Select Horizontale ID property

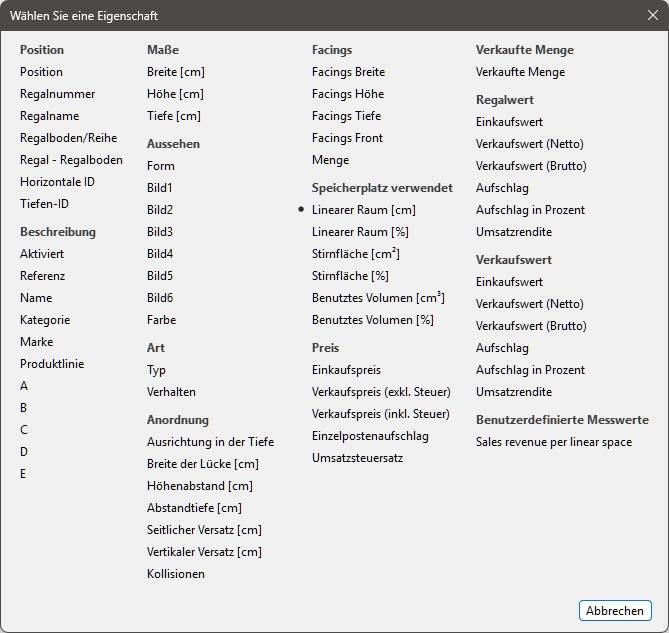point(57,182)
